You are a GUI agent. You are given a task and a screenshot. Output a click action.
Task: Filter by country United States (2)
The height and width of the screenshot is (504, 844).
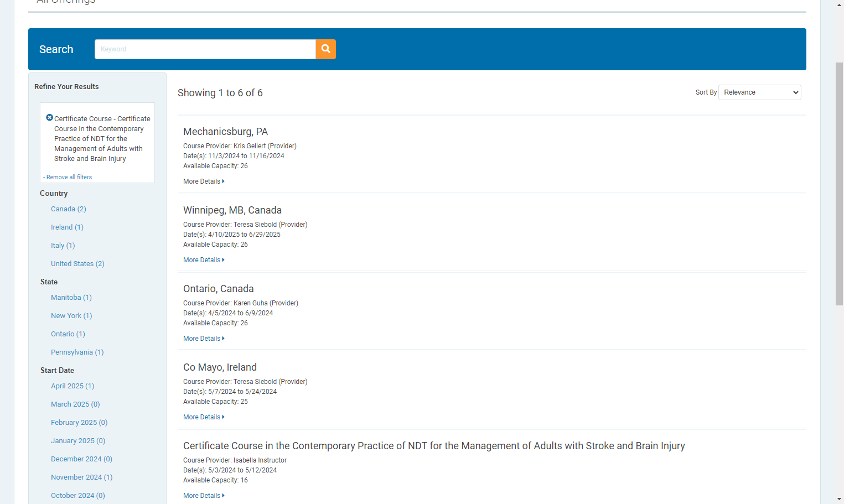click(77, 264)
